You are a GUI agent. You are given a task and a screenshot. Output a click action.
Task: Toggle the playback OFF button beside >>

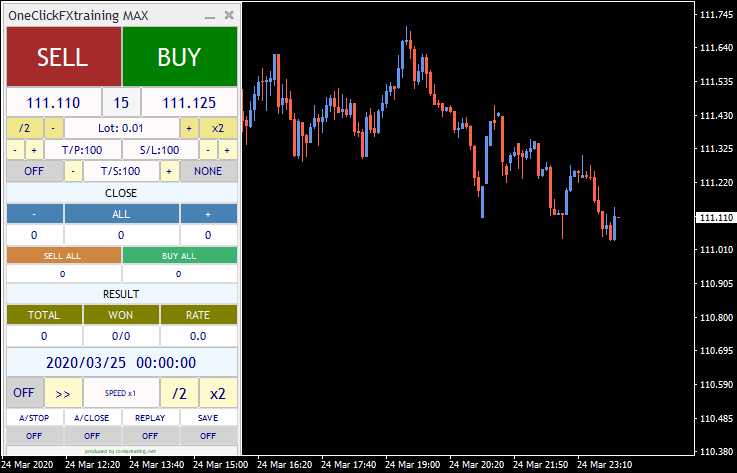pos(24,393)
